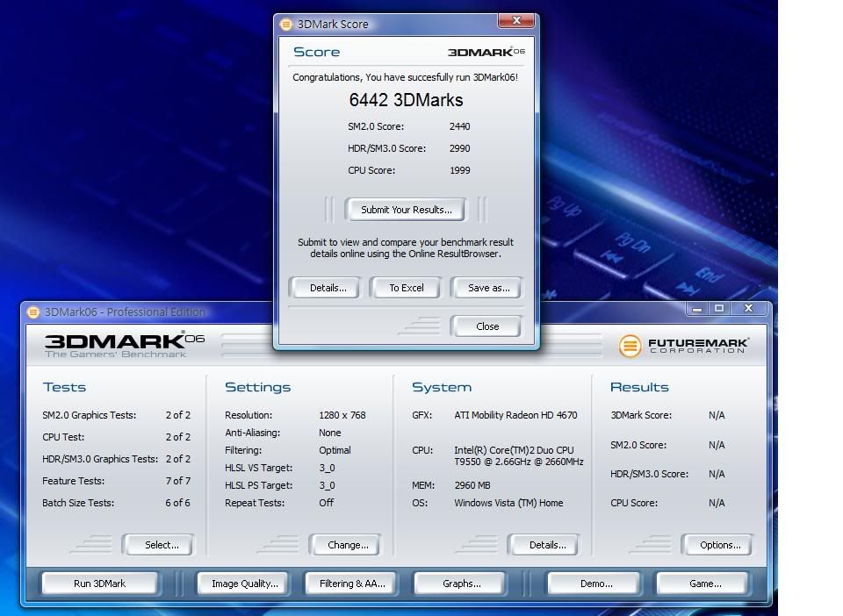Start the benchmark with Run 3DMark

click(x=99, y=584)
